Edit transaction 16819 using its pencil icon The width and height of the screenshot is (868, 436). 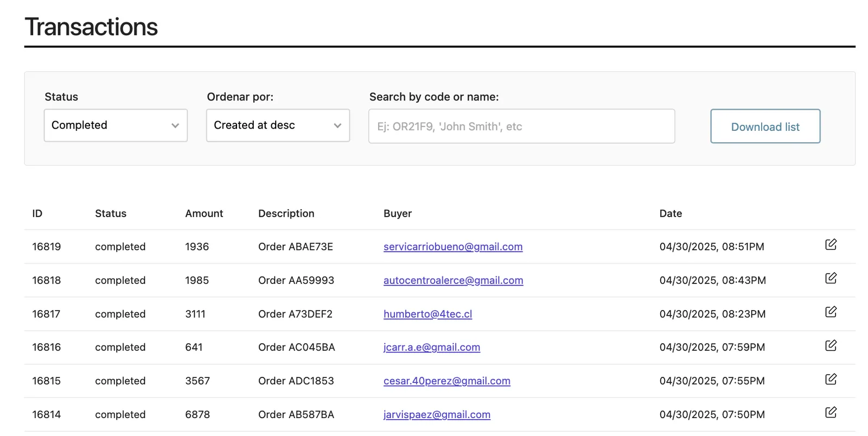(x=831, y=244)
